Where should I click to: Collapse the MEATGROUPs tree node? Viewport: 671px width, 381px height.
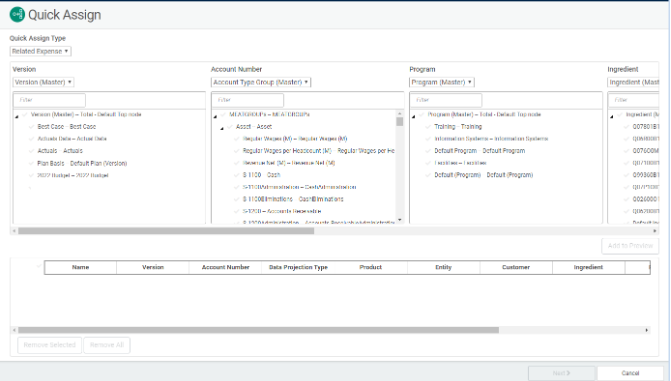[x=215, y=116]
